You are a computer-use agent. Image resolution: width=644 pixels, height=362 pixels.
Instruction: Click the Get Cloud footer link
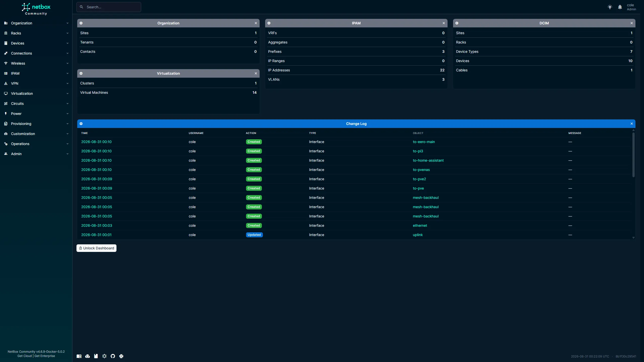point(25,356)
